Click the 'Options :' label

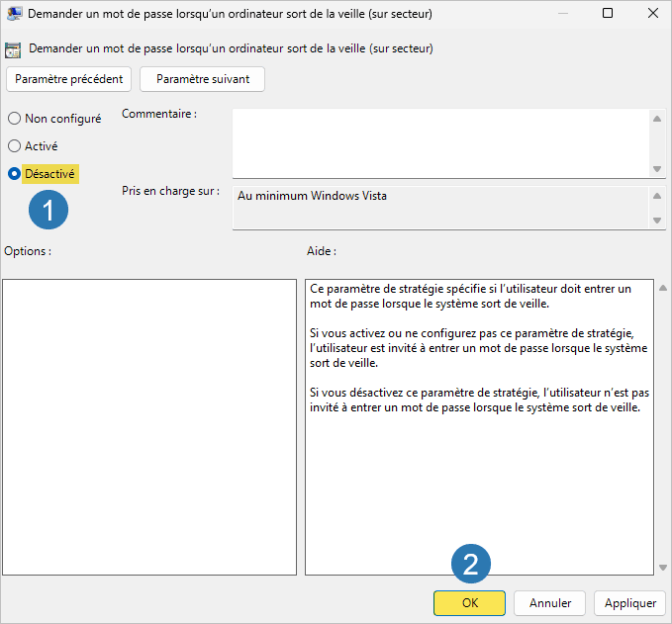pos(28,251)
